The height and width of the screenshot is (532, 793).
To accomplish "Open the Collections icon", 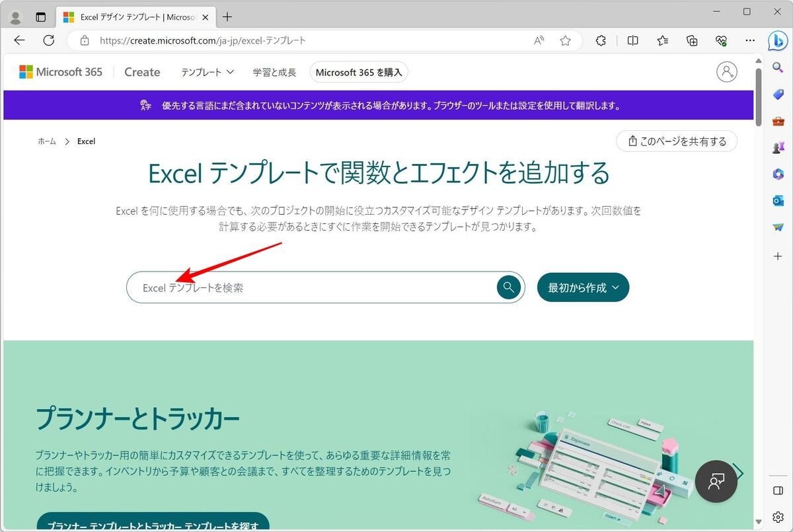I will tap(692, 40).
